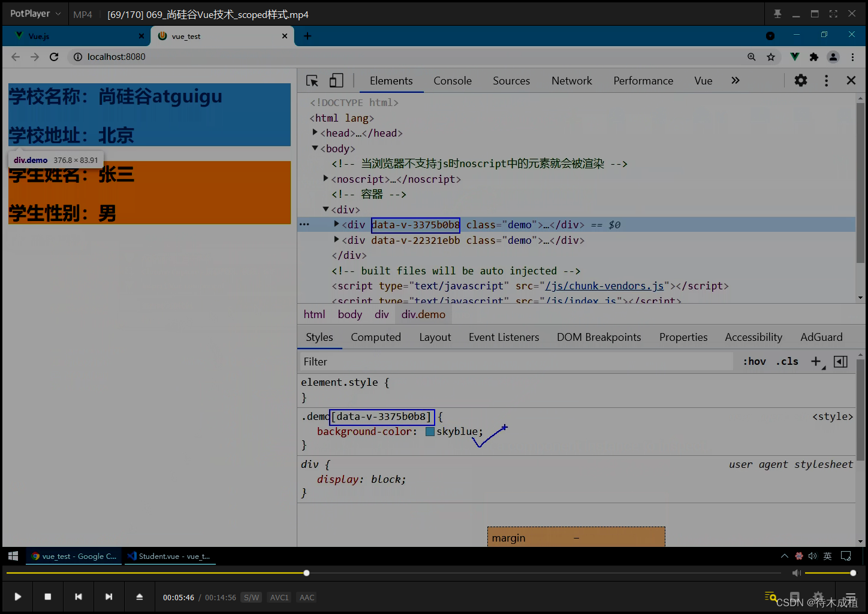Skip to the previous video file
Image resolution: width=868 pixels, height=614 pixels.
pos(79,597)
